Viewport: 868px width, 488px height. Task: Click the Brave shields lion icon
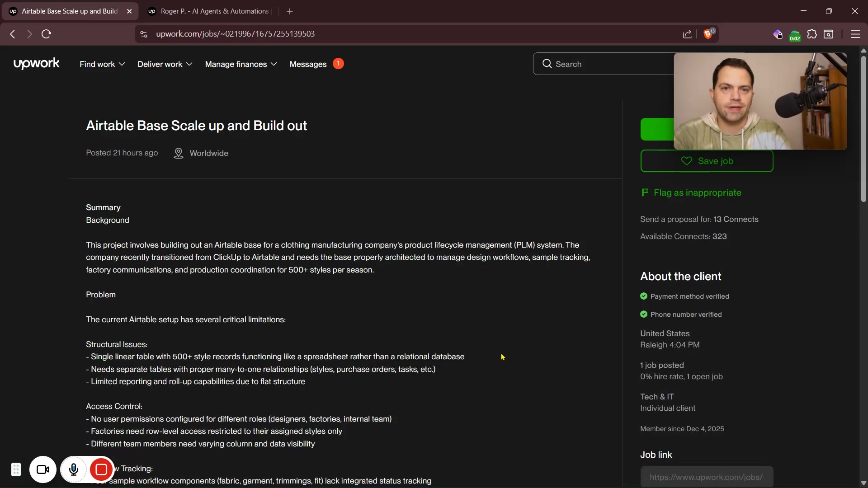(x=708, y=34)
